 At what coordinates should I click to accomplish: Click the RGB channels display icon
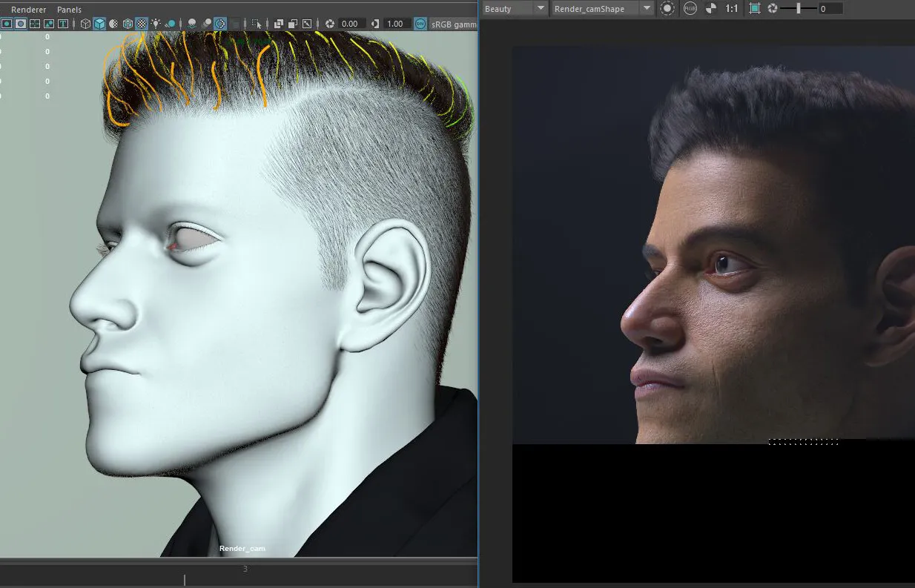[690, 9]
